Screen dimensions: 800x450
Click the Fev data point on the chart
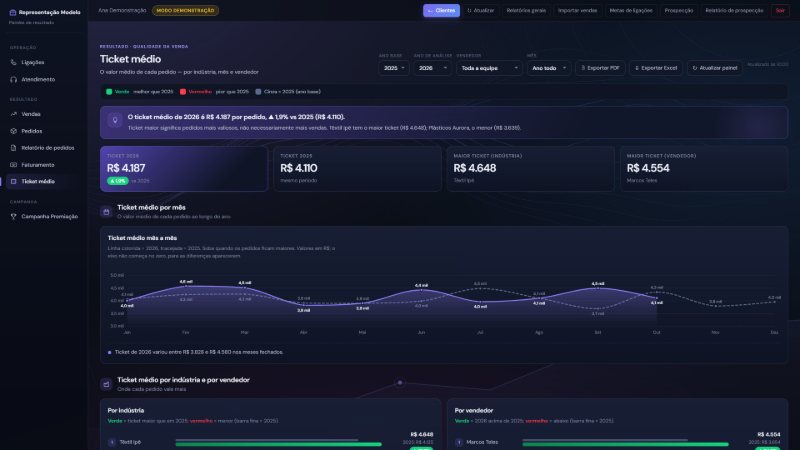(x=186, y=287)
